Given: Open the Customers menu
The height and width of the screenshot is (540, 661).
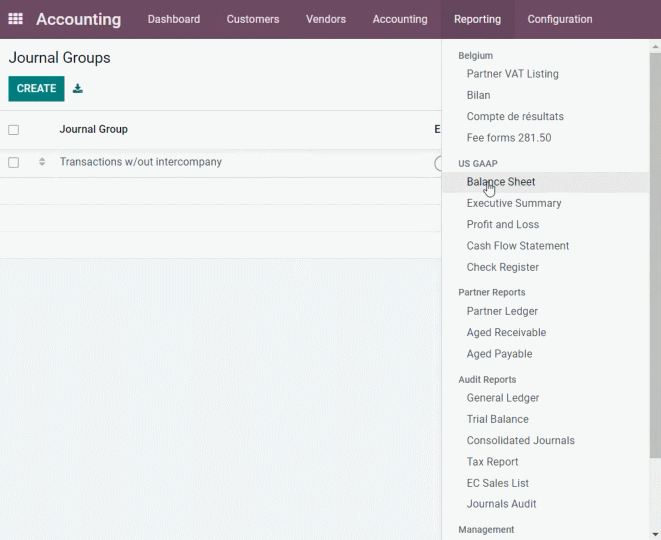Looking at the screenshot, I should [x=253, y=19].
